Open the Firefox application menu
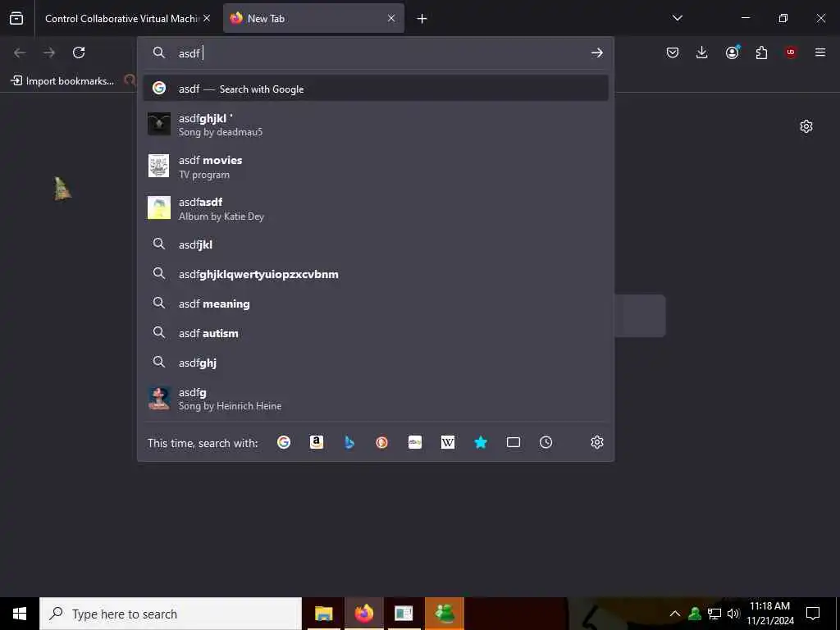840x630 pixels. (820, 52)
